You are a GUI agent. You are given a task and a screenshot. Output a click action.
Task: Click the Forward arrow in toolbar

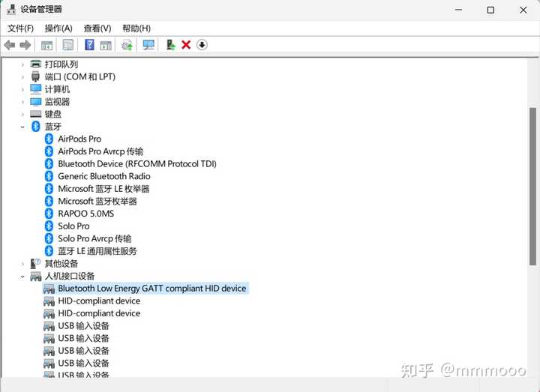pos(25,45)
